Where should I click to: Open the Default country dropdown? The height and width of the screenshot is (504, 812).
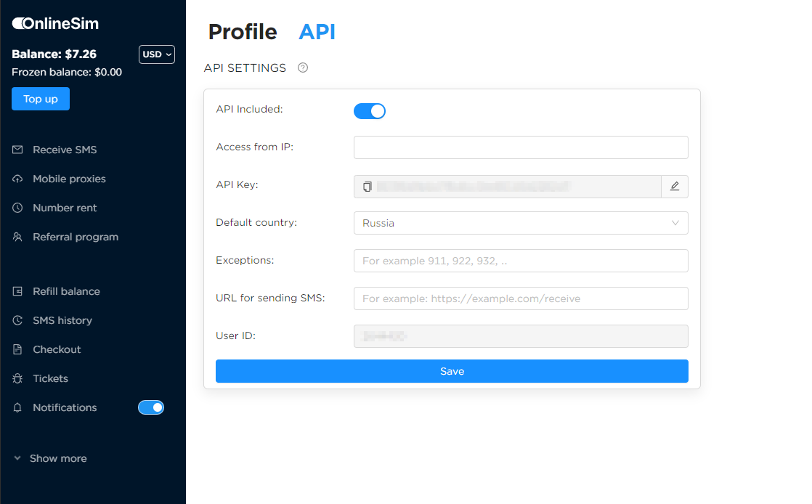point(520,223)
